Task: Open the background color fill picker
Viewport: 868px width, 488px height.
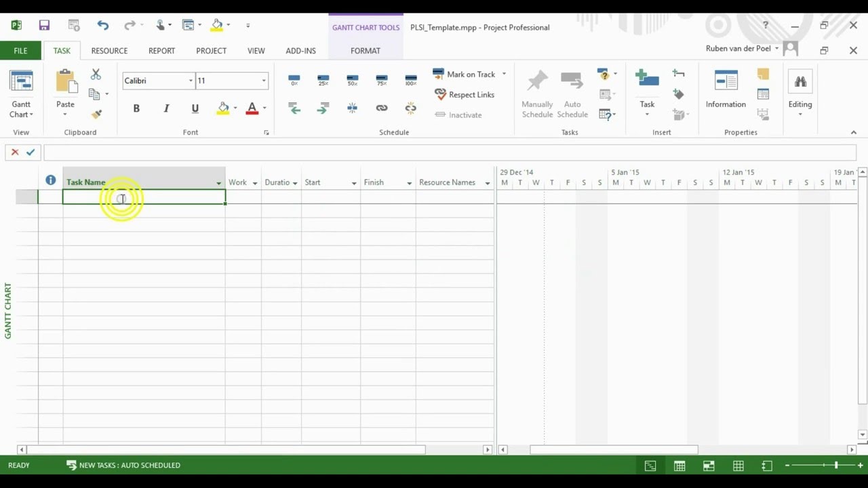Action: (x=224, y=108)
